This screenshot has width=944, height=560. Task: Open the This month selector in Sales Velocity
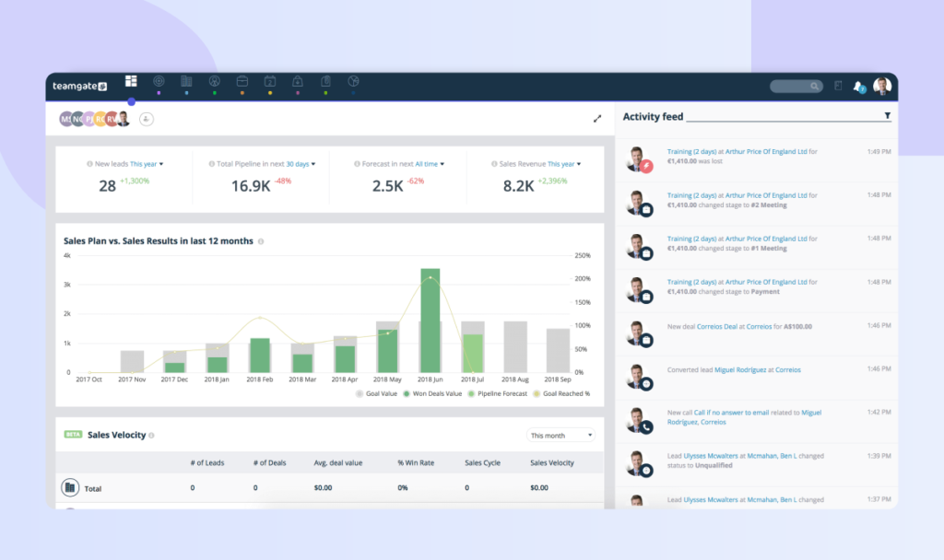coord(560,434)
